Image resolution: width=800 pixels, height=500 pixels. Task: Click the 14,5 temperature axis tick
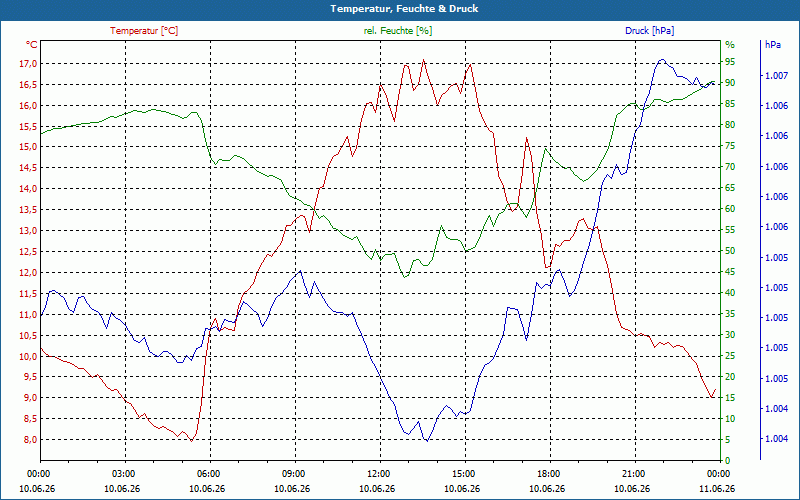click(x=29, y=168)
